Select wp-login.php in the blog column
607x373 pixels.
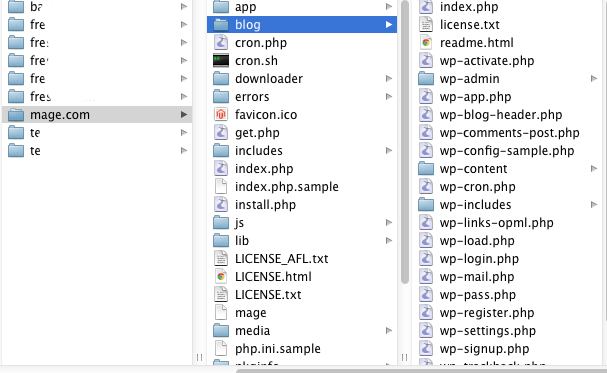pos(479,259)
